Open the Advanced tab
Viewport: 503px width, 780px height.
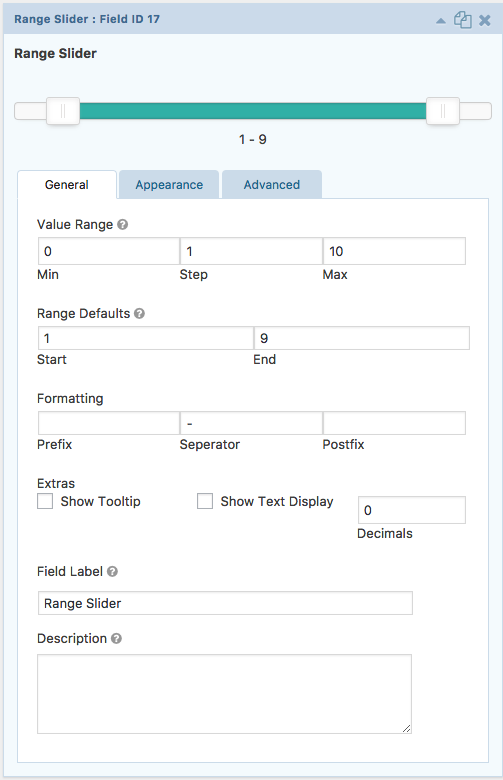point(272,185)
